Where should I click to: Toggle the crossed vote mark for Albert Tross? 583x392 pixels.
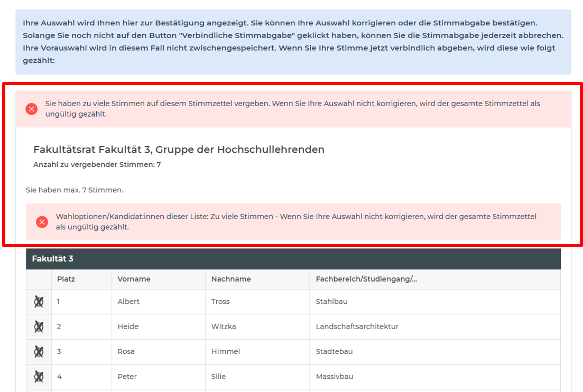click(39, 302)
